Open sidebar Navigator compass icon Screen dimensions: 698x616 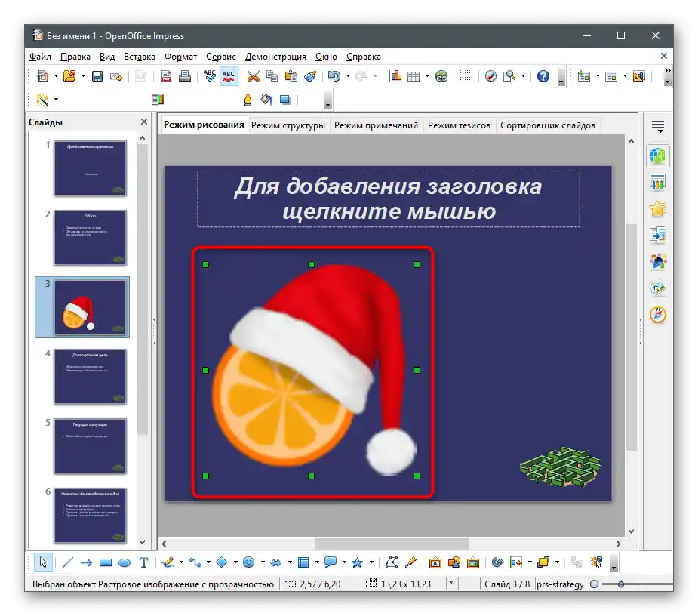657,315
